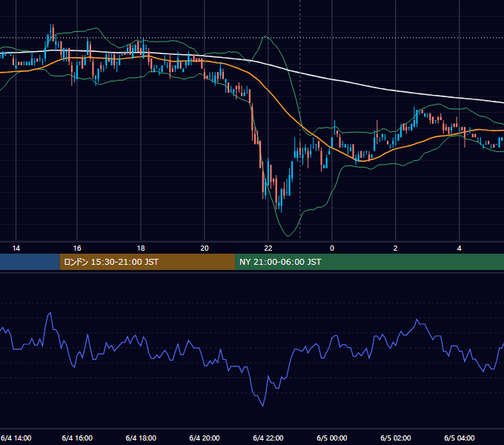Click the '22' hour label on price chart axis
The height and width of the screenshot is (445, 504).
(268, 248)
